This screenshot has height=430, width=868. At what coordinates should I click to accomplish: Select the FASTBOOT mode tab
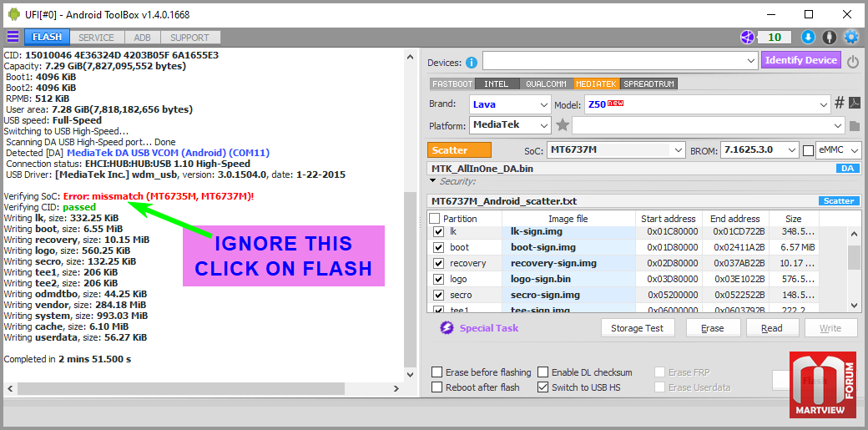(452, 84)
